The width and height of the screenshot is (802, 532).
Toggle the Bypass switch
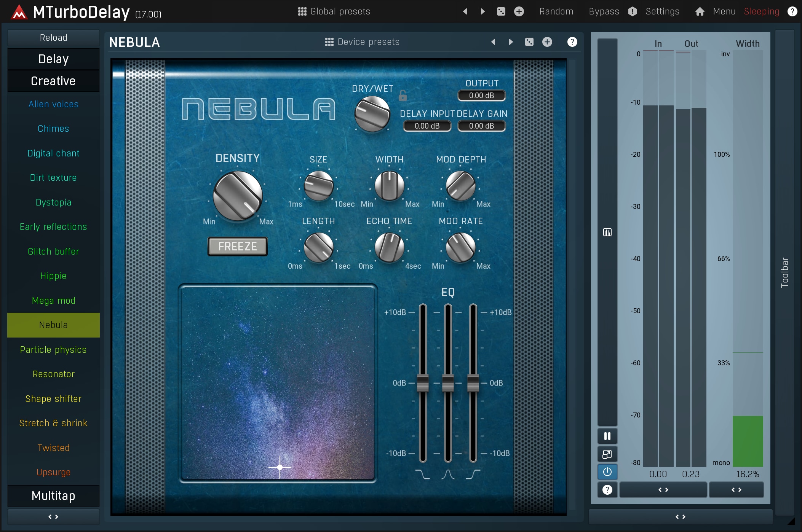604,11
